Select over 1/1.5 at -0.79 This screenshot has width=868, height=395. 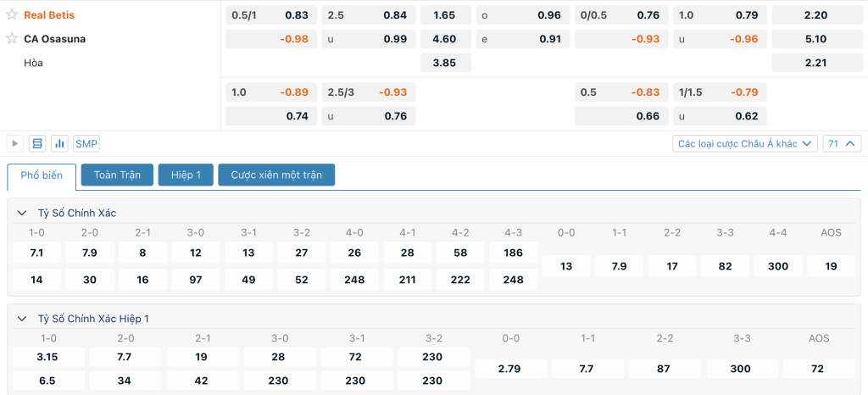coord(721,92)
